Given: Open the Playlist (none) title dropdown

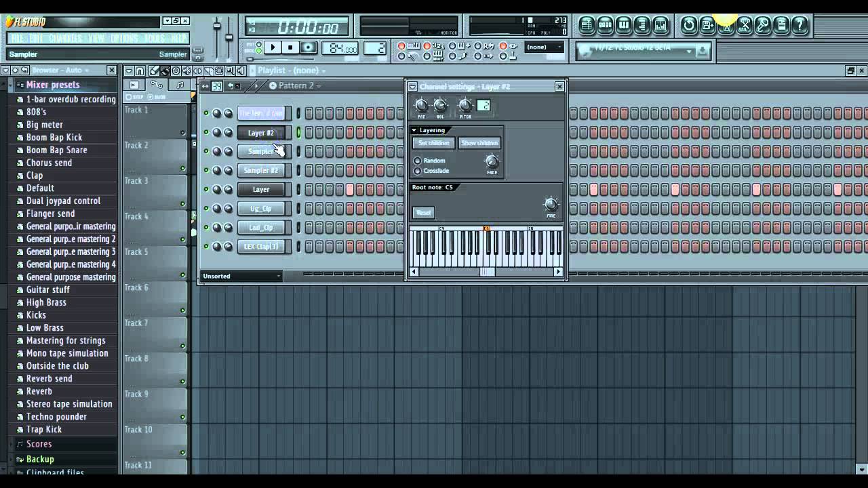Looking at the screenshot, I should pyautogui.click(x=292, y=70).
